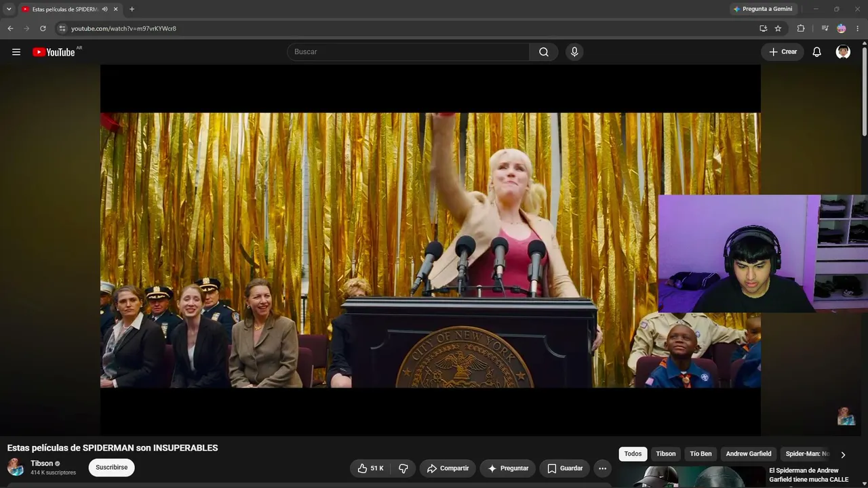Mute the tab via speaker icon
The width and height of the screenshot is (868, 488).
105,9
